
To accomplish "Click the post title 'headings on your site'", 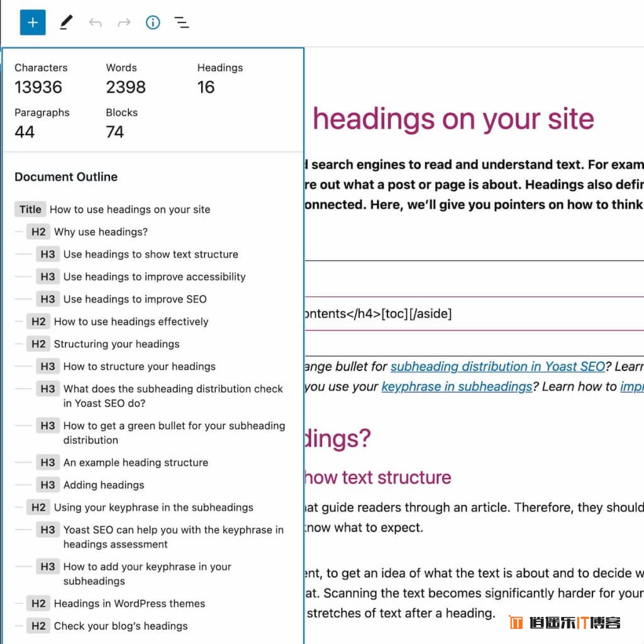I will coord(453,119).
